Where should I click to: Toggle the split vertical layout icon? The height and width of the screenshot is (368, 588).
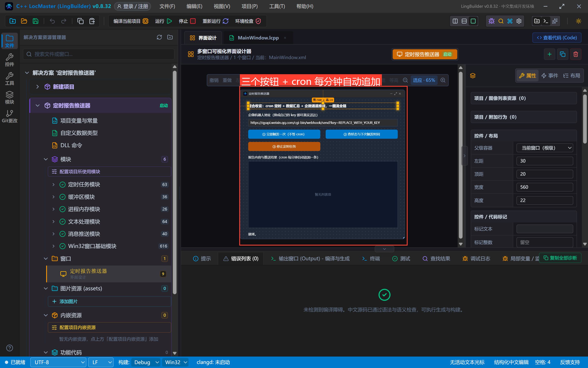tap(455, 21)
